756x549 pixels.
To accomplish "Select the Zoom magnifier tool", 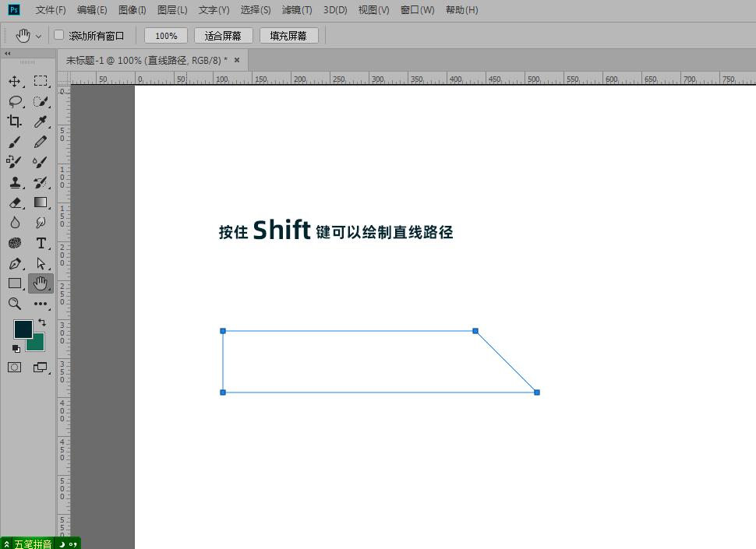I will (15, 304).
